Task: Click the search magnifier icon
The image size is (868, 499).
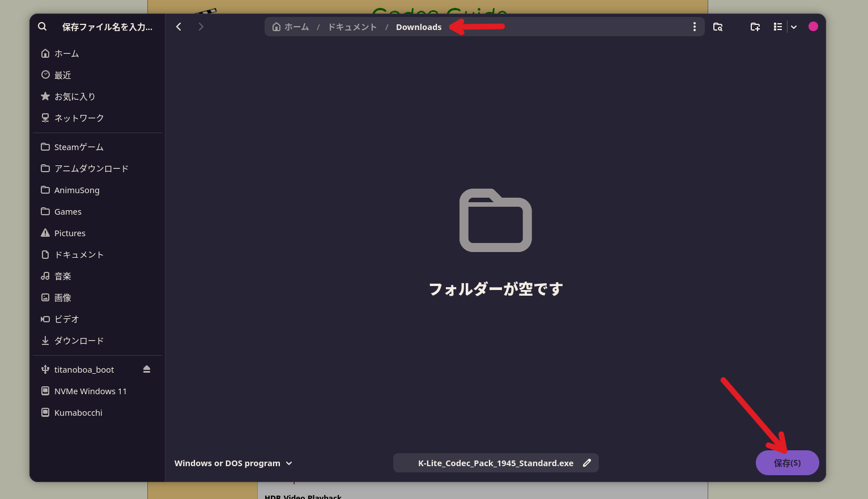Action: click(x=42, y=27)
